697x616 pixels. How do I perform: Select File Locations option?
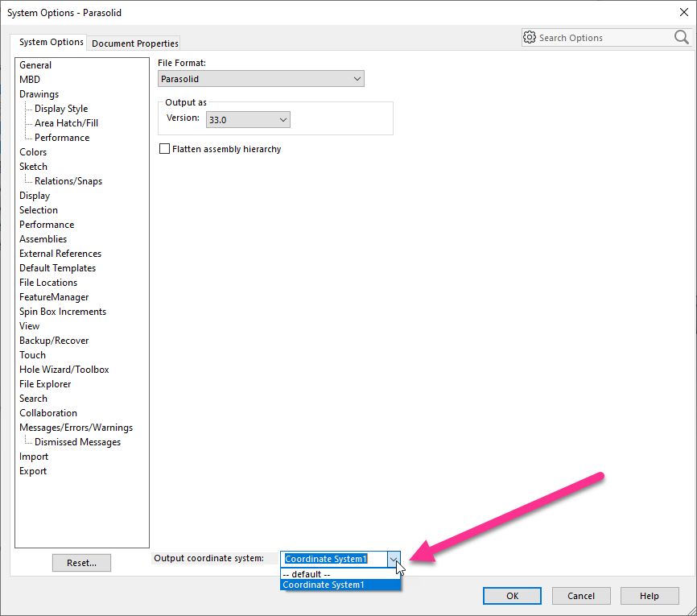(48, 283)
